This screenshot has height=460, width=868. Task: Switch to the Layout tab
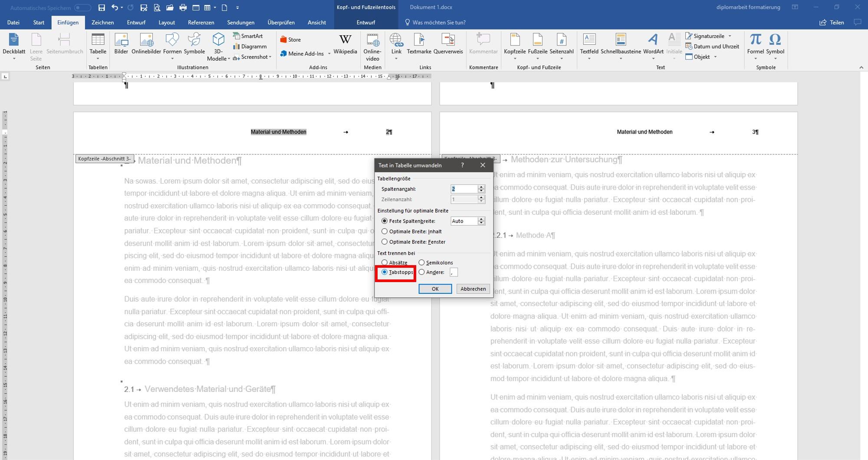[x=167, y=22]
